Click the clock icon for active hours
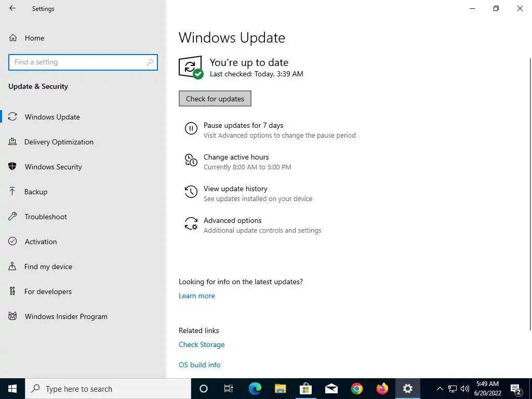This screenshot has height=399, width=532. click(191, 160)
